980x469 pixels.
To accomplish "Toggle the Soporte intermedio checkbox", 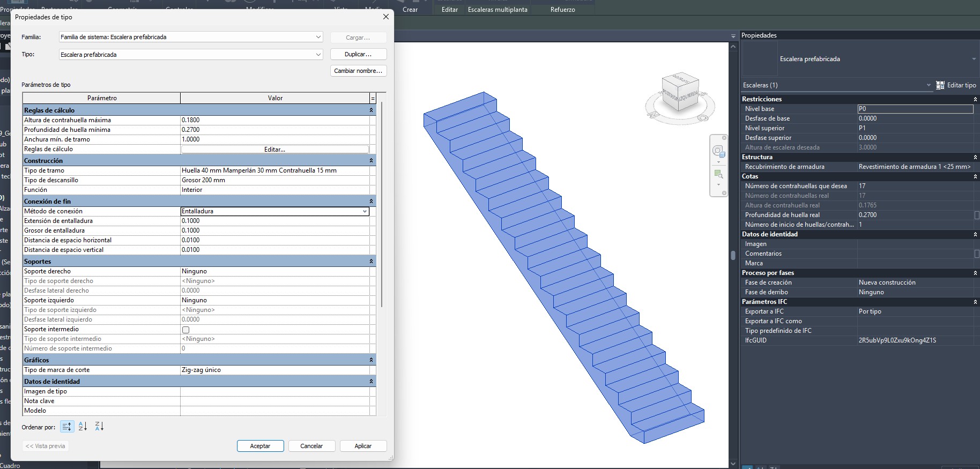I will coord(185,330).
